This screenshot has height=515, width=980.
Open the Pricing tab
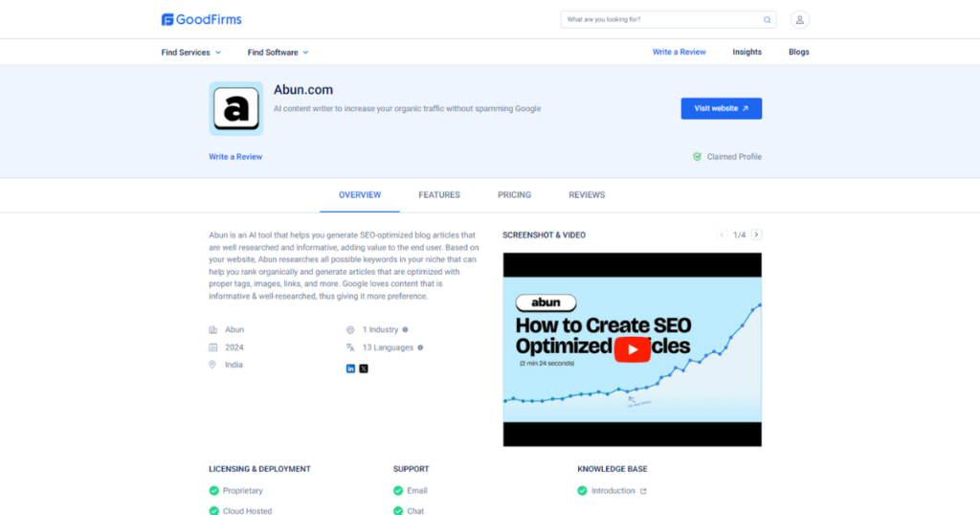pos(514,195)
